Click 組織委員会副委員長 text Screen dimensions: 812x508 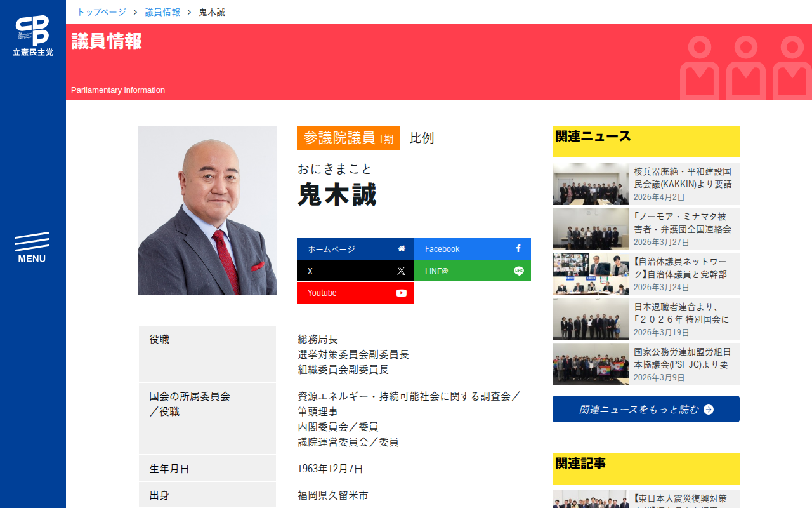coord(343,370)
